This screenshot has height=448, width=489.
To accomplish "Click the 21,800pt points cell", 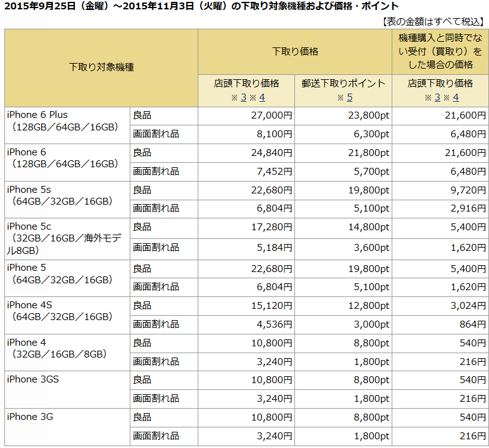I will 343,153.
